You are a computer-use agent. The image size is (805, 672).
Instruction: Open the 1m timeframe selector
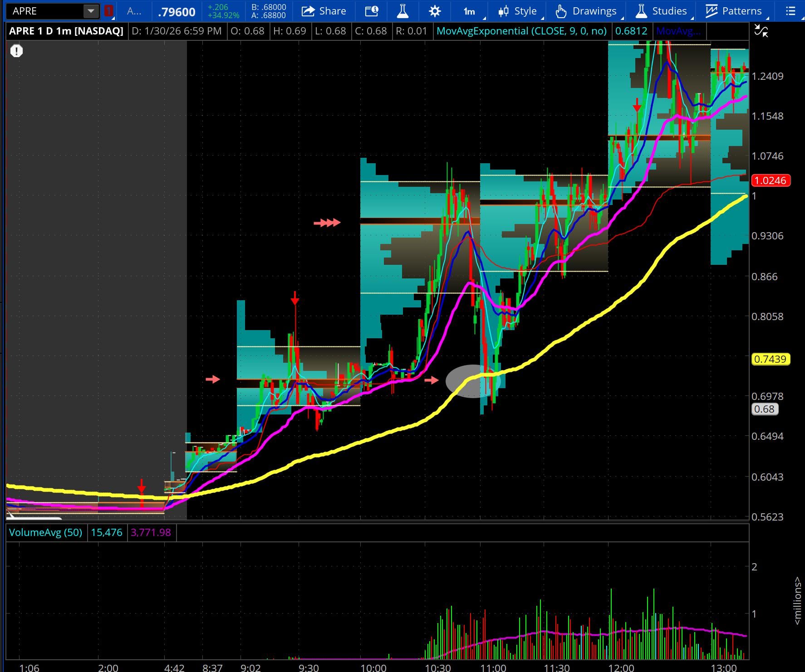470,11
